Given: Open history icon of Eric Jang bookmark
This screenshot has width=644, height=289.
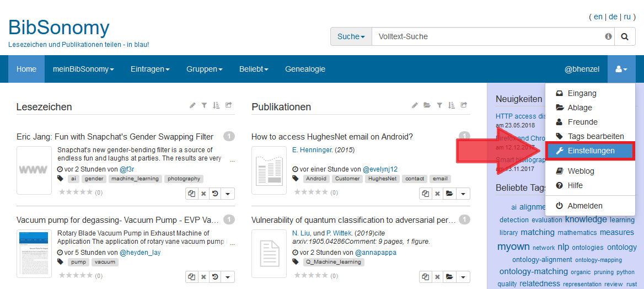Looking at the screenshot, I should tap(214, 194).
